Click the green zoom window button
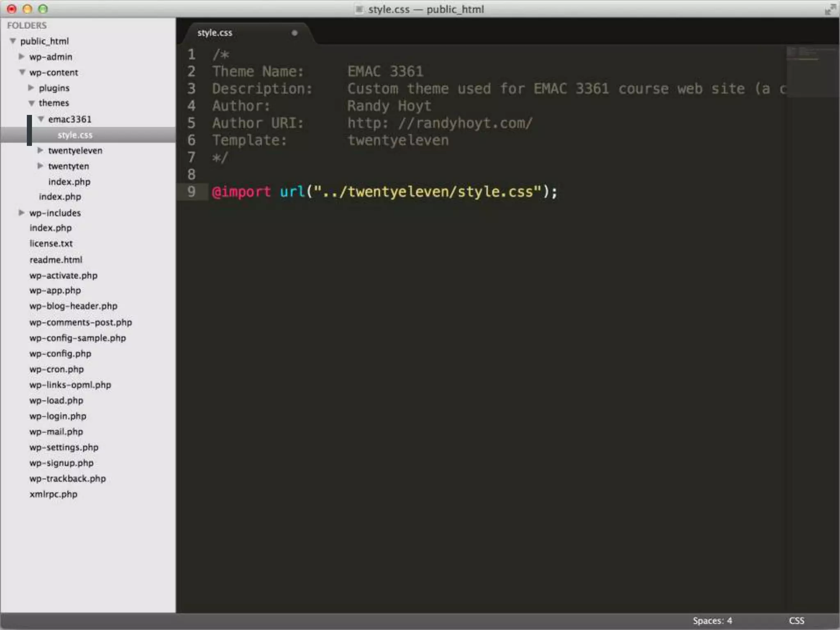 tap(43, 9)
